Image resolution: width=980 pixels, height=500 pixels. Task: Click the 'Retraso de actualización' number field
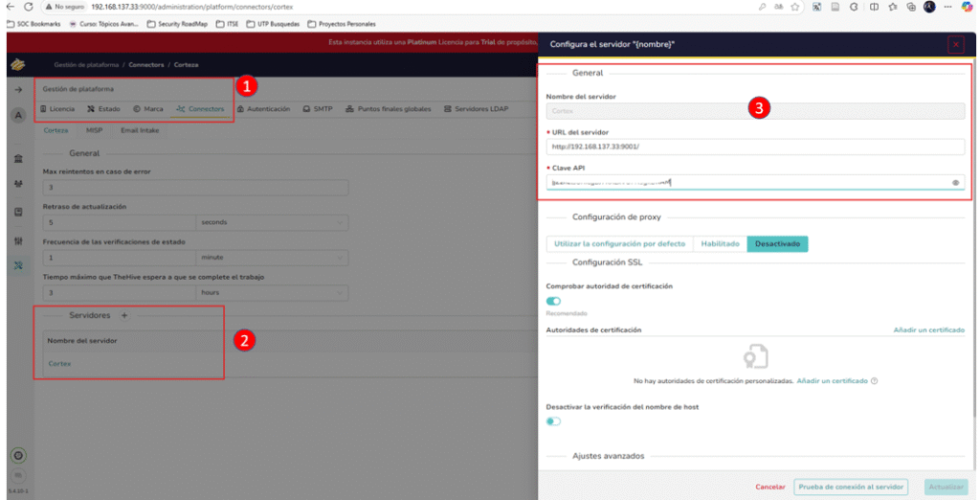click(x=120, y=222)
